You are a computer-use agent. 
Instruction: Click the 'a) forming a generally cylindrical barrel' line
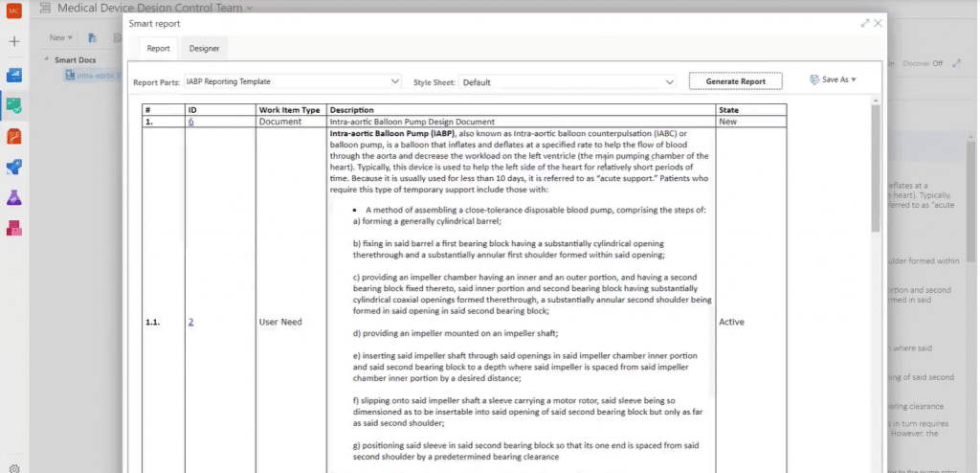[x=427, y=221]
